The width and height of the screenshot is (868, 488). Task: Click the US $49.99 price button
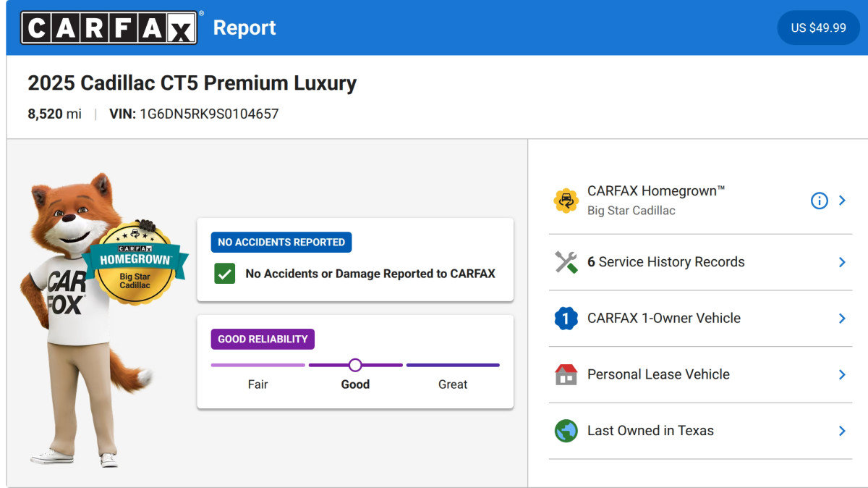(x=818, y=28)
